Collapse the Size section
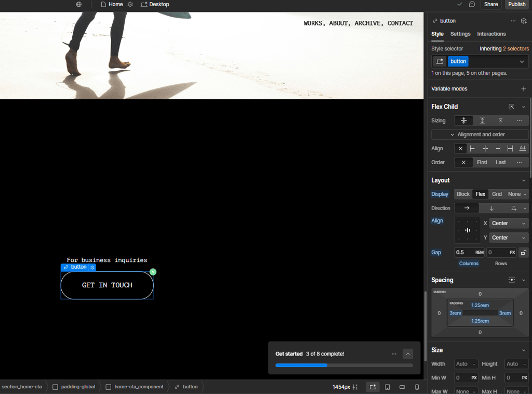Image resolution: width=532 pixels, height=394 pixels. pyautogui.click(x=524, y=350)
